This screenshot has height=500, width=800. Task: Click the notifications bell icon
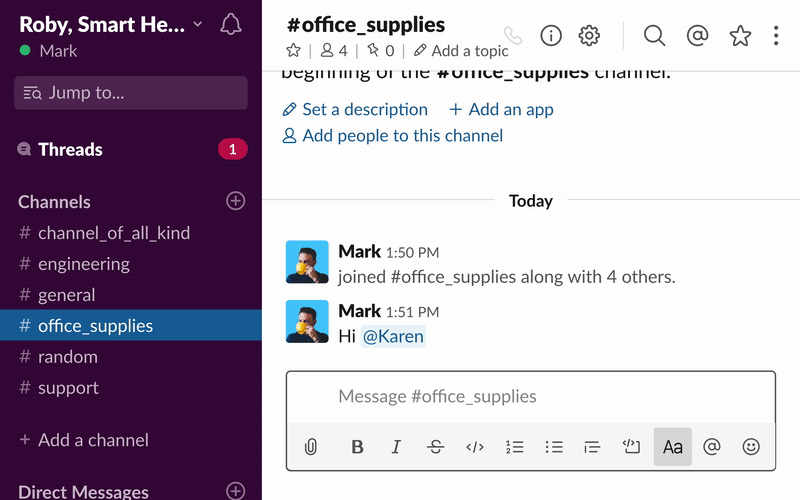tap(231, 24)
